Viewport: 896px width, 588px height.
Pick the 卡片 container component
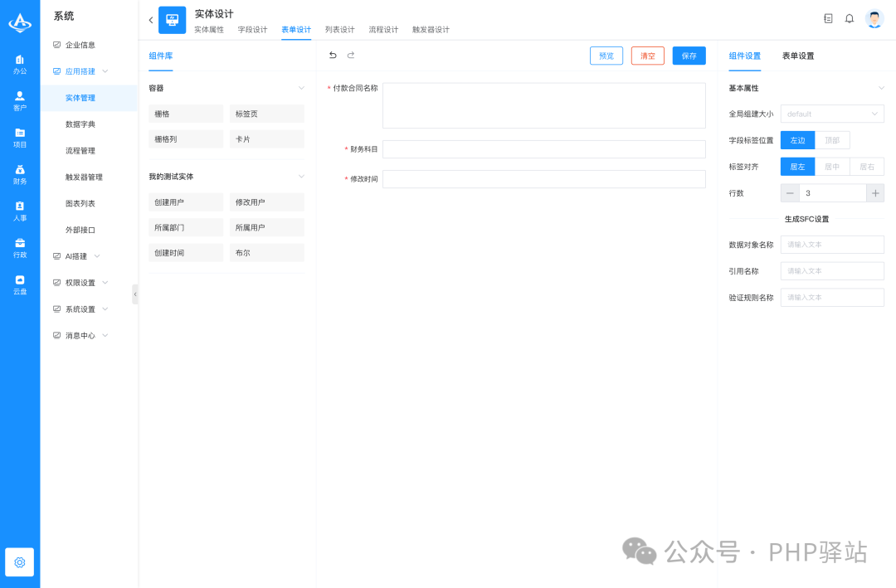[x=267, y=138]
